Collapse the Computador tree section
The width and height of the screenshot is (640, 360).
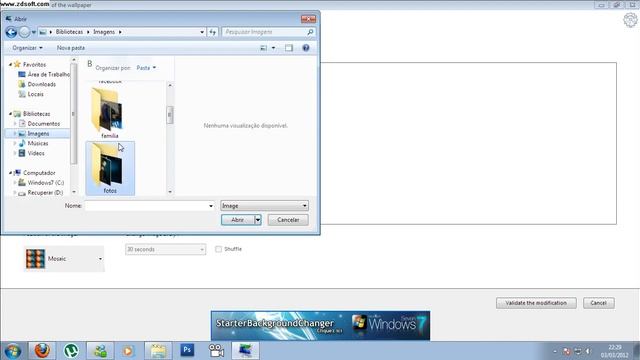(x=11, y=173)
